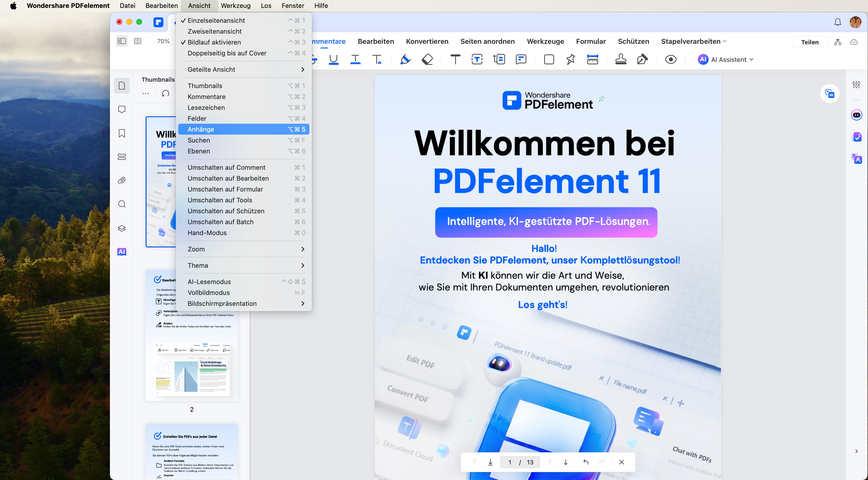Viewport: 868px width, 480px height.
Task: Select the Squiggly underline tool
Action: click(355, 59)
